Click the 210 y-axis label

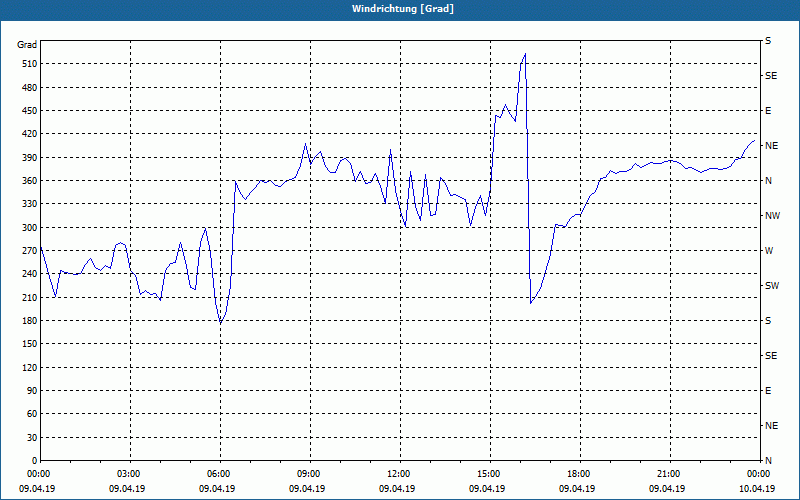(30, 297)
